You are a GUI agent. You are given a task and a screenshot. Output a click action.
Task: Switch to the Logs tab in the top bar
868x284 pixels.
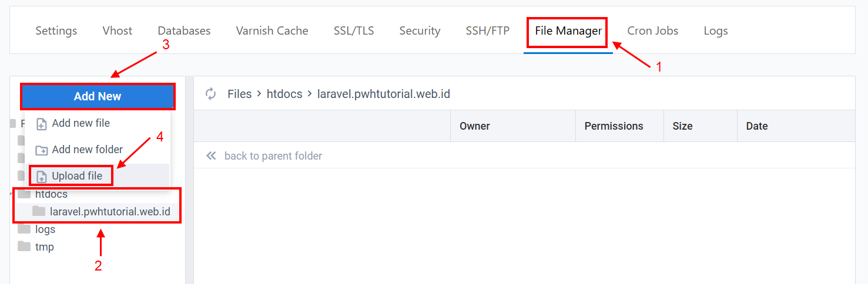716,31
